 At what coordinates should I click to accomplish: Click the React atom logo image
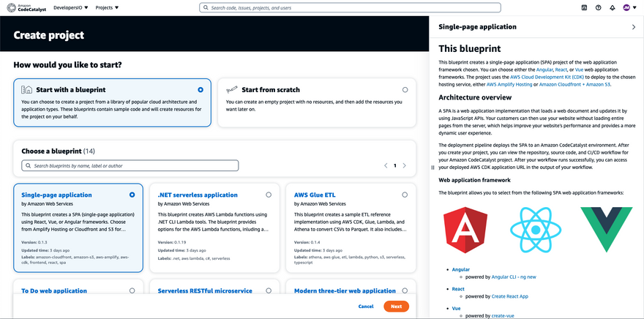(534, 230)
